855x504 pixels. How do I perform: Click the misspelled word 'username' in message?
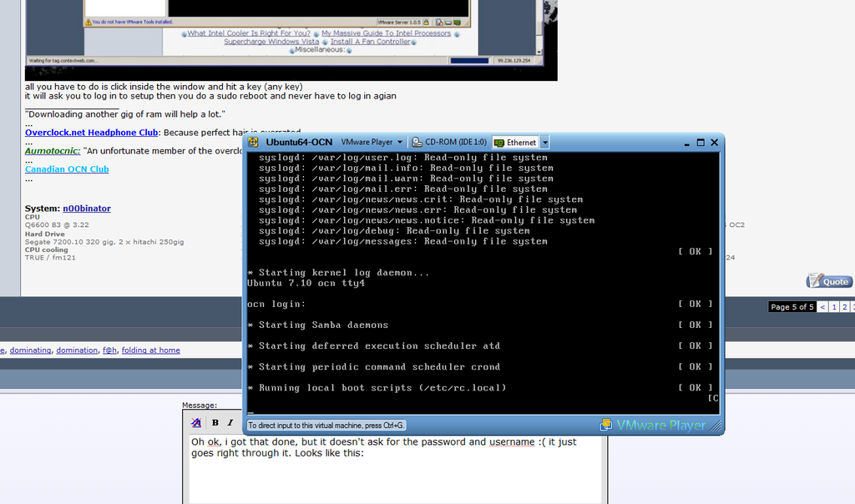coord(512,442)
